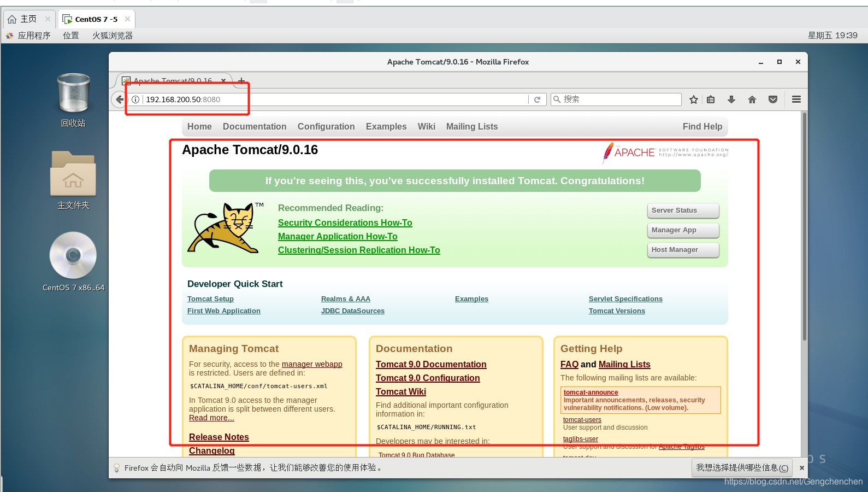Click the address bar URL field
Image resolution: width=868 pixels, height=492 pixels.
coord(336,99)
